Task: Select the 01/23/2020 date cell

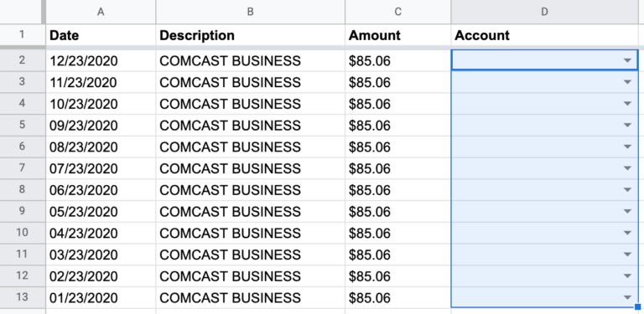Action: 101,297
